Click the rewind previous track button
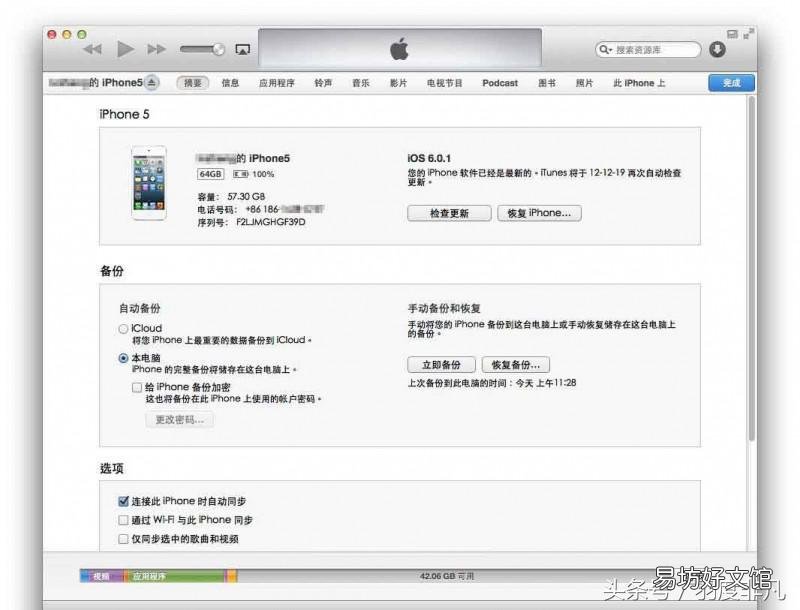The height and width of the screenshot is (610, 800). pyautogui.click(x=93, y=49)
